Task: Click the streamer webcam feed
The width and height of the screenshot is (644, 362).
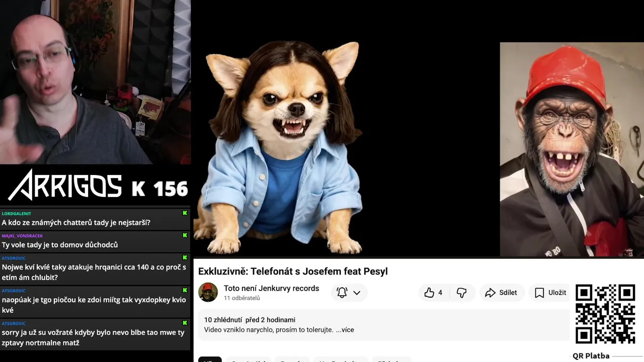Action: (x=95, y=82)
